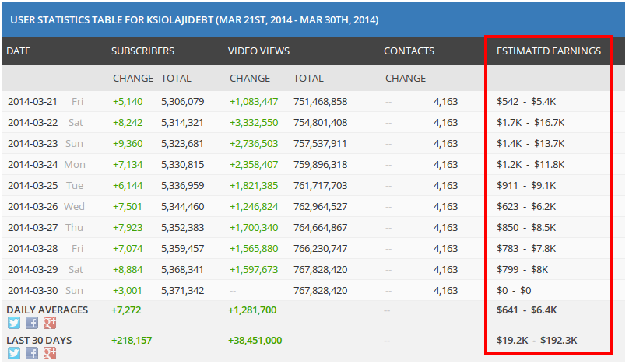Click Twitter share icon under Daily Averages
This screenshot has width=629, height=364.
[13, 323]
